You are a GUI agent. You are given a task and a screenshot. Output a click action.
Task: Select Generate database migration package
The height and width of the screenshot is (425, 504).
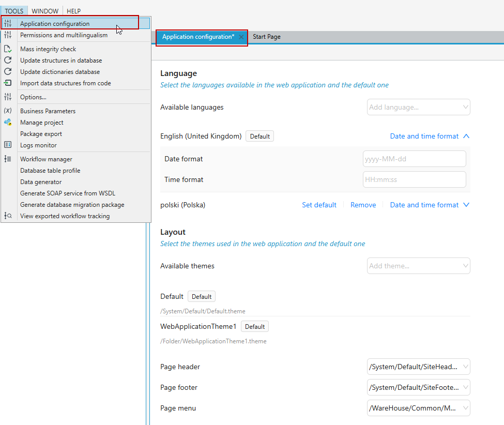pyautogui.click(x=72, y=205)
